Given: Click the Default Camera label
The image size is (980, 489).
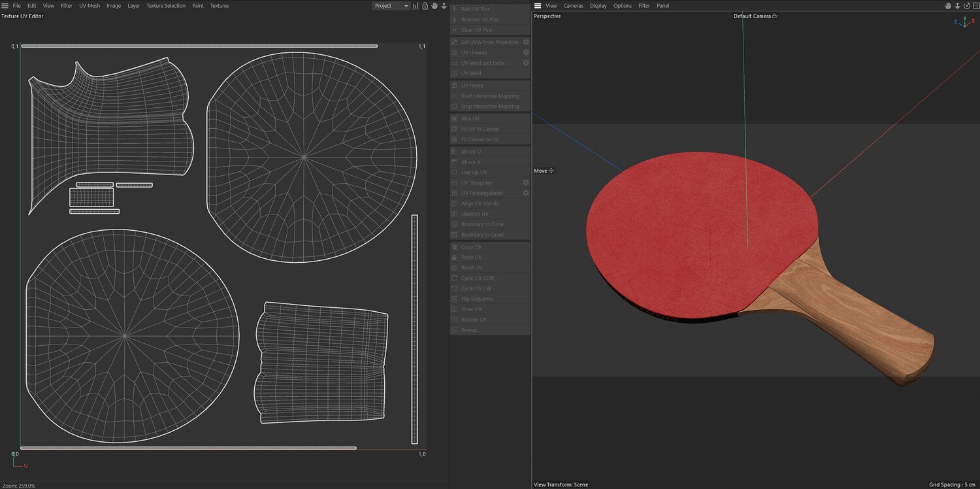Looking at the screenshot, I should click(x=753, y=16).
